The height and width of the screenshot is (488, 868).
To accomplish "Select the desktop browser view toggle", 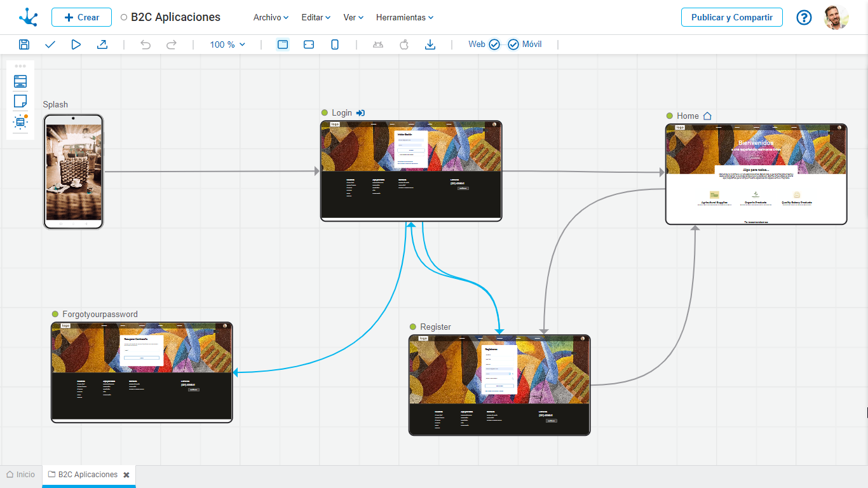I will [x=283, y=44].
